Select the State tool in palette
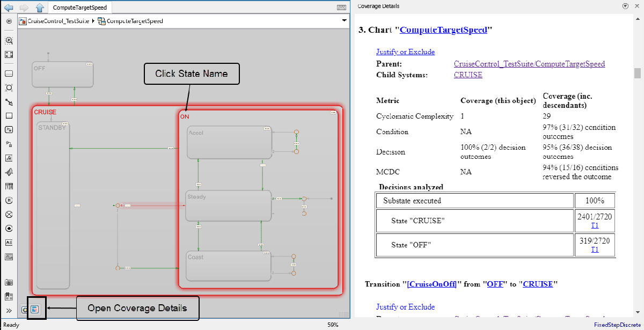Image resolution: width=644 pixels, height=330 pixels. (x=9, y=74)
